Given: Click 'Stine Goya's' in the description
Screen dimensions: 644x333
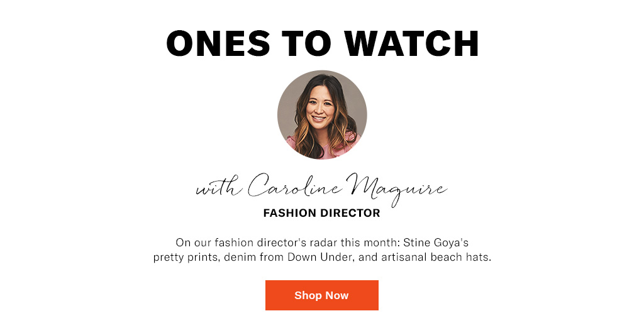Looking at the screenshot, I should point(436,243).
